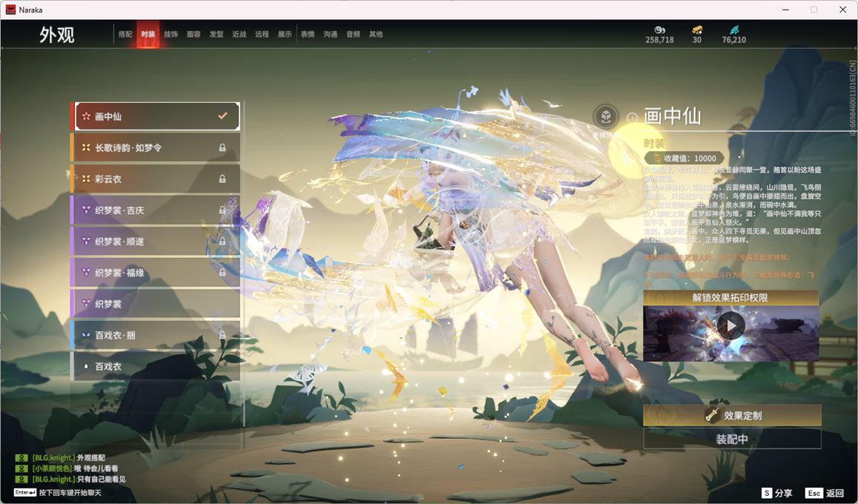This screenshot has width=858, height=504.
Task: Click the 258,718 currency amount
Action: coord(659,40)
